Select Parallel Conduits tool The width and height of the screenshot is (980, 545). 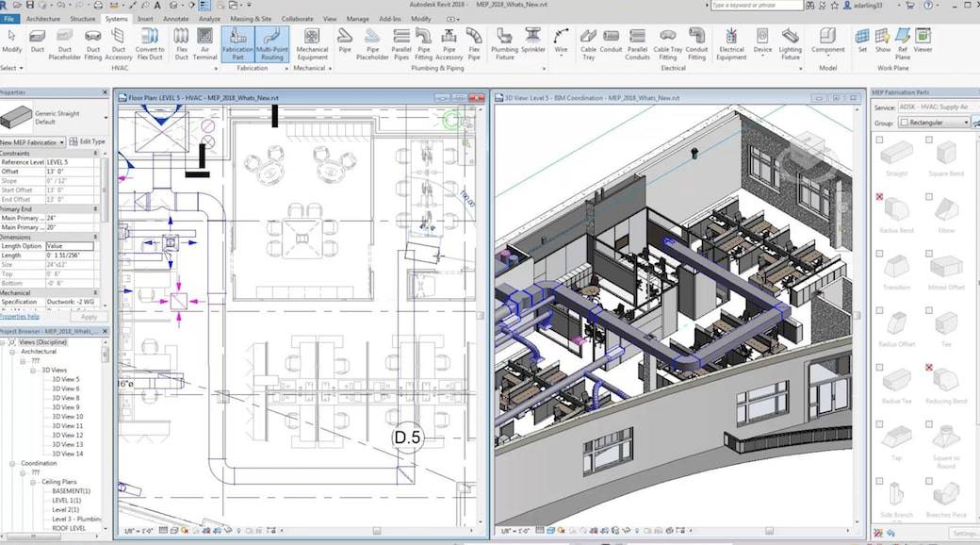(638, 43)
